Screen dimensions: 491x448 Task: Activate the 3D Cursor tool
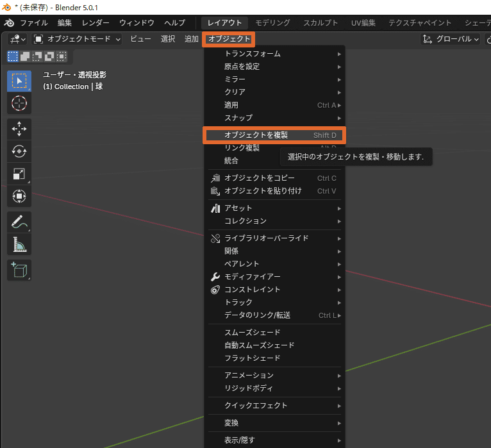19,103
